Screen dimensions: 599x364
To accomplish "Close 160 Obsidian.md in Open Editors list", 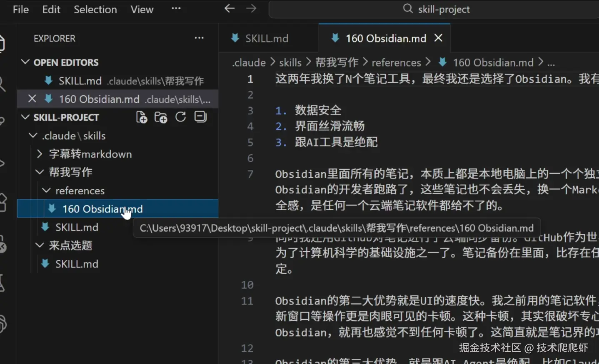I will point(32,99).
